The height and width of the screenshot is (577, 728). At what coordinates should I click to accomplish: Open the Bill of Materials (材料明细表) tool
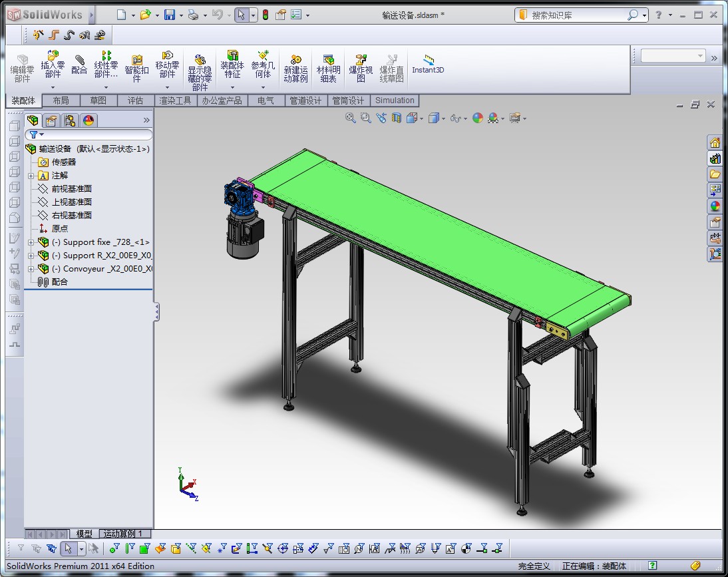(328, 69)
